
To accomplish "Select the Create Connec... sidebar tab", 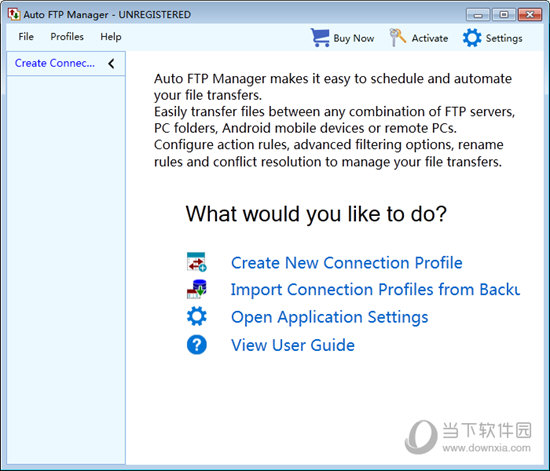I will point(55,63).
